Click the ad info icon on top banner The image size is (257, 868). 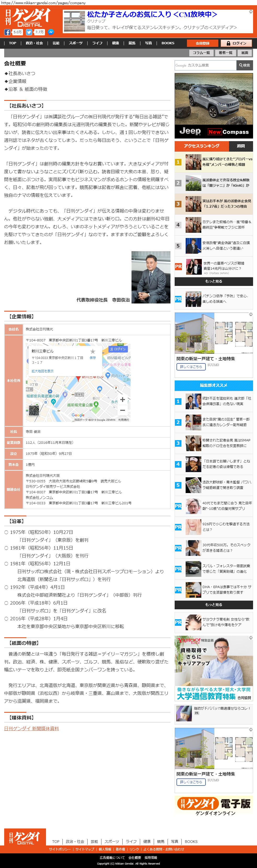251,12
